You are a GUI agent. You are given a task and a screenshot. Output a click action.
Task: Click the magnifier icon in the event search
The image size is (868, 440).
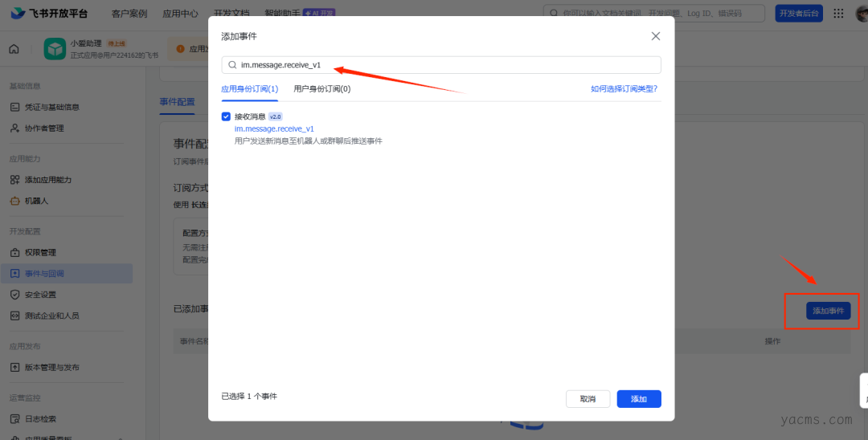(x=232, y=65)
